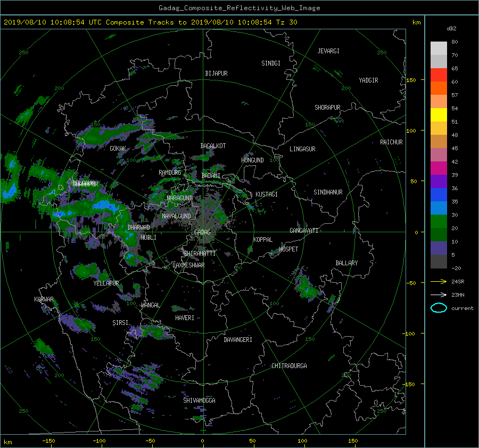Click the LAXMESHWAR city label
The width and height of the screenshot is (479, 448).
tap(188, 265)
